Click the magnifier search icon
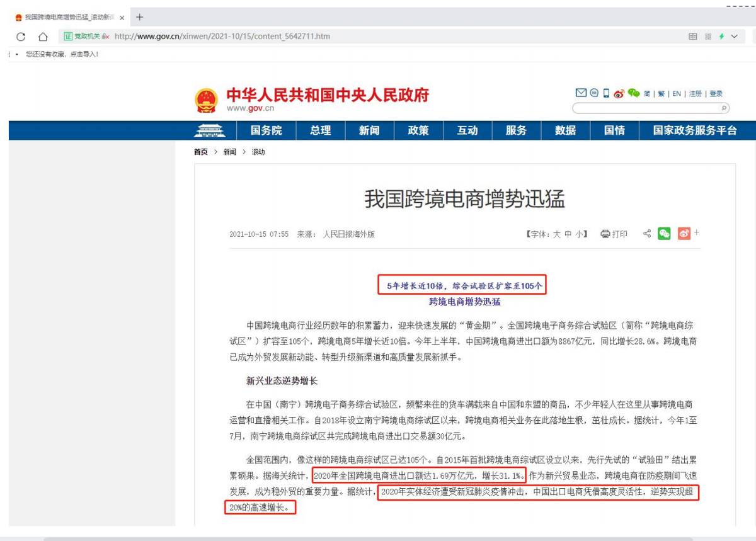Viewport: 756px width, 541px height. pyautogui.click(x=724, y=108)
